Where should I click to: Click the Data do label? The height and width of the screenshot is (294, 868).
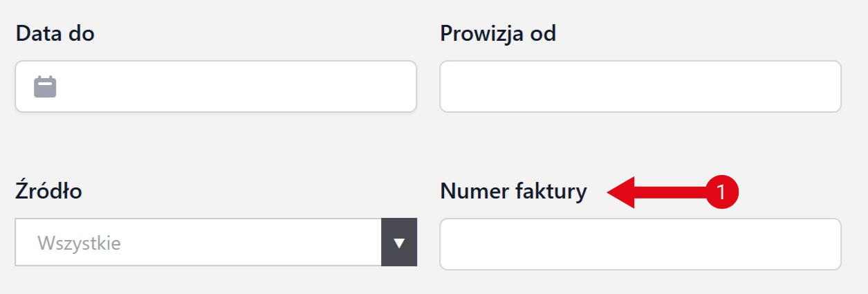click(x=55, y=34)
